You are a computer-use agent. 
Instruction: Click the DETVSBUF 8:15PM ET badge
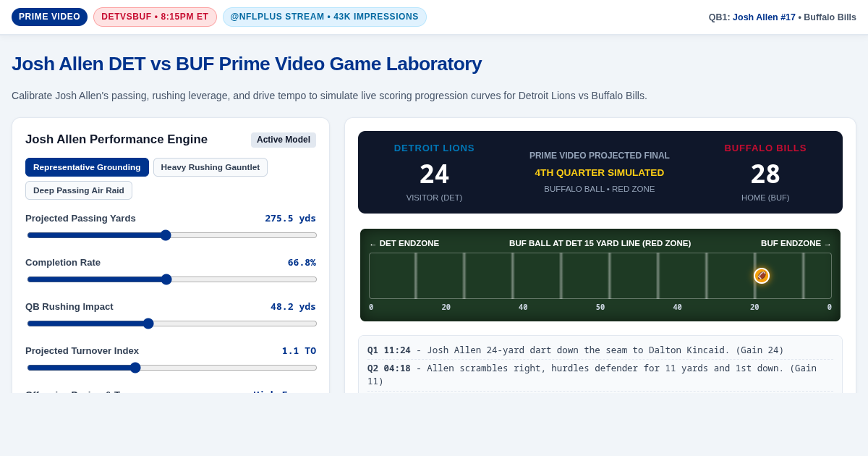(x=155, y=17)
